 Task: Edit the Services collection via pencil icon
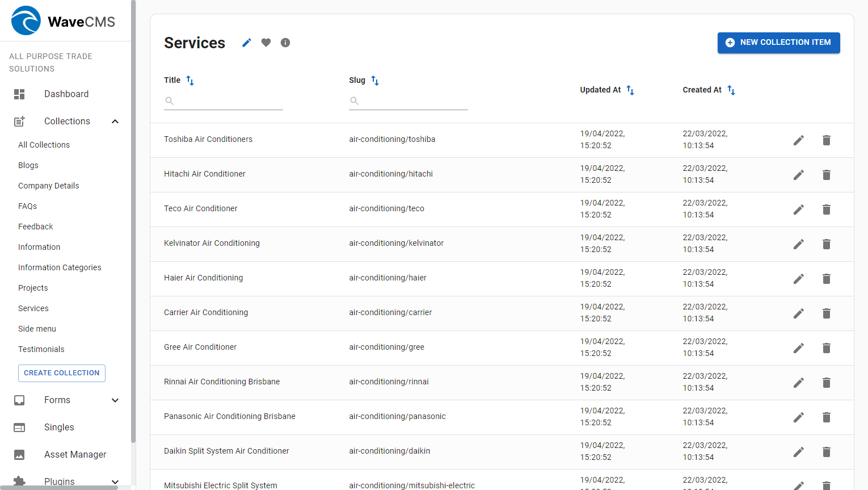coord(247,43)
